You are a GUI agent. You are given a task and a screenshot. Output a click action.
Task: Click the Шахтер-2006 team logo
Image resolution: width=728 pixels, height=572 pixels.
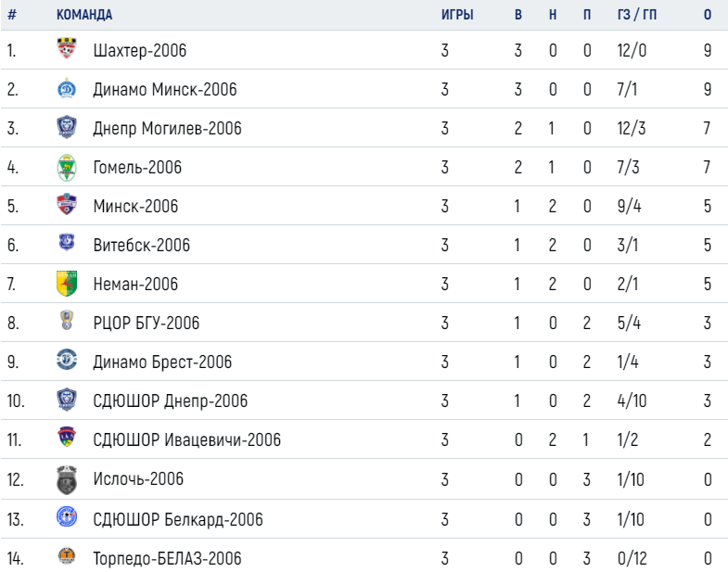67,49
